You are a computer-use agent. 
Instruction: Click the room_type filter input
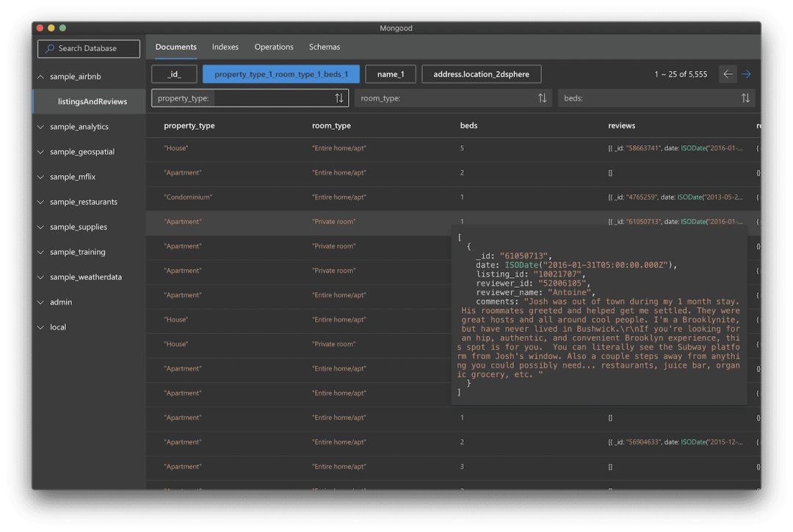coord(453,98)
